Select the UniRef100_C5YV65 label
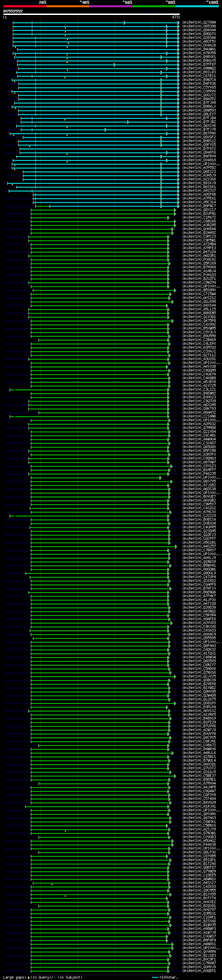This screenshot has width=222, height=980. pyautogui.click(x=199, y=88)
